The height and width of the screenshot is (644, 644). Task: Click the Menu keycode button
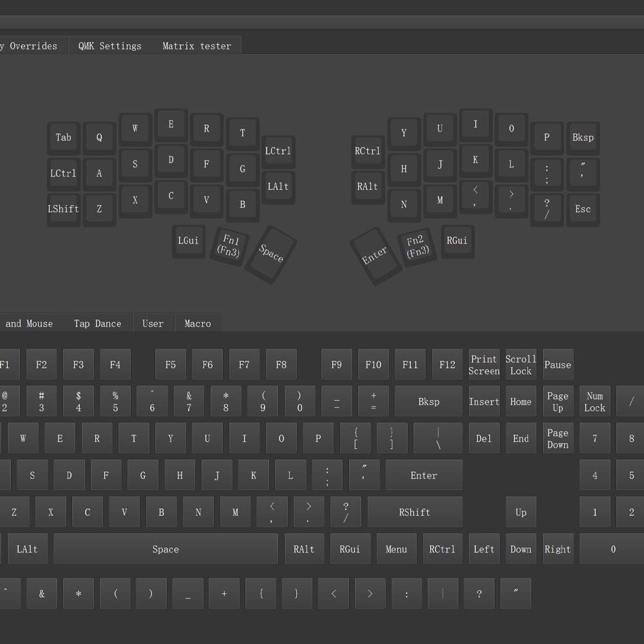tap(396, 549)
